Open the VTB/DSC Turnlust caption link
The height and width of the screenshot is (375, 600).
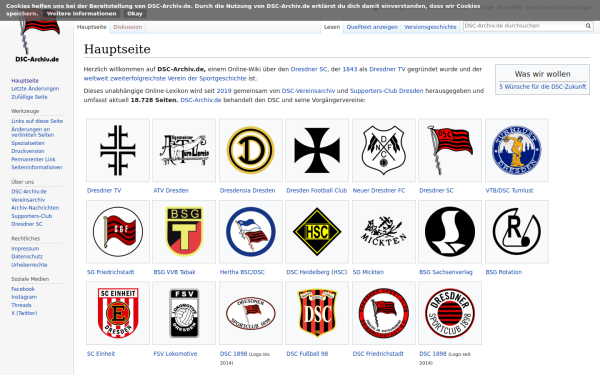509,191
